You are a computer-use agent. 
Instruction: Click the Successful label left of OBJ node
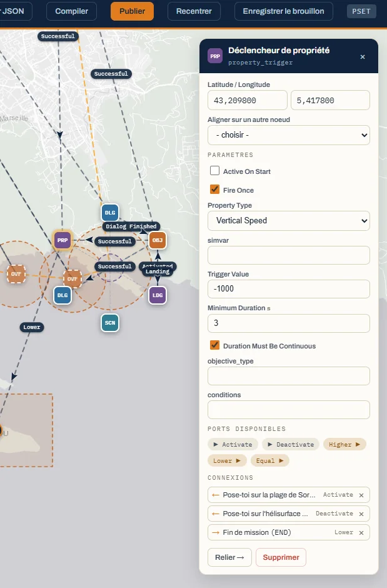point(114,241)
